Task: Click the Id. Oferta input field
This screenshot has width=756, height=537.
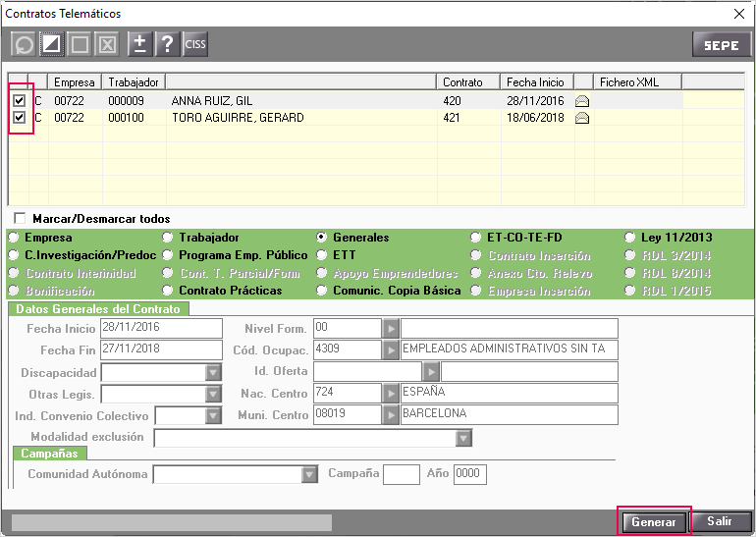Action: [x=368, y=372]
